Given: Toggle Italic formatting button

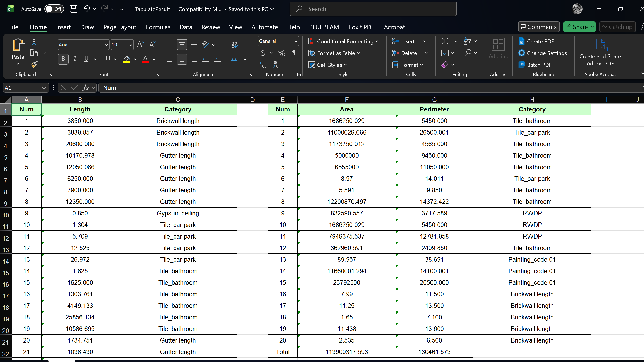Looking at the screenshot, I should [74, 59].
